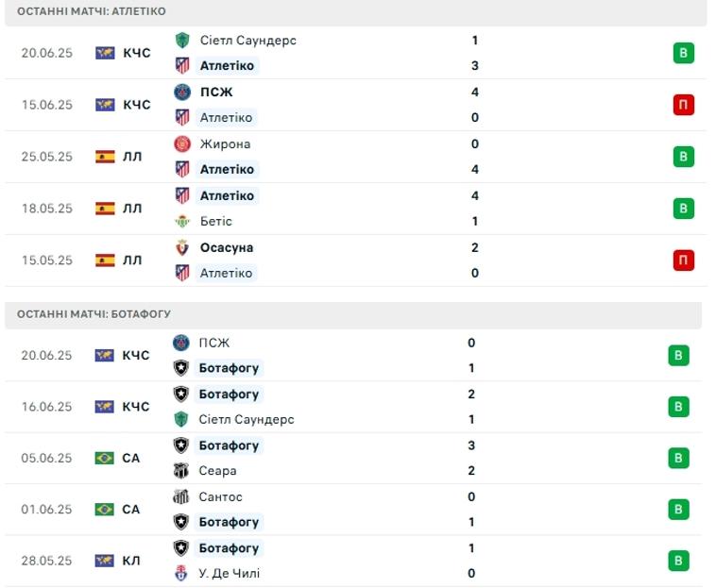This screenshot has width=716, height=588.
Task: Open the КЧС competition label for 15.06.25
Action: (137, 105)
